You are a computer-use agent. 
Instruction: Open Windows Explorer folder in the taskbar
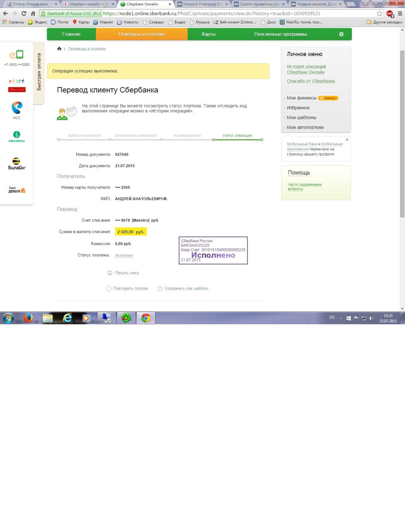coord(48,318)
